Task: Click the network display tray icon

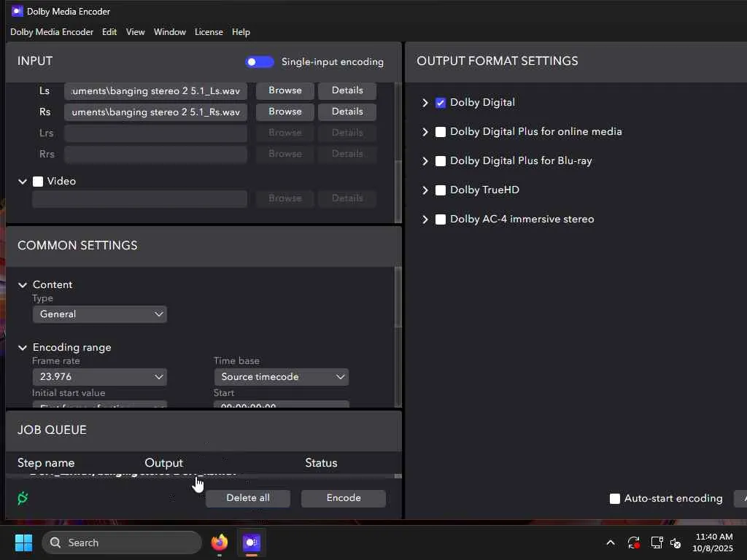Action: (x=657, y=542)
